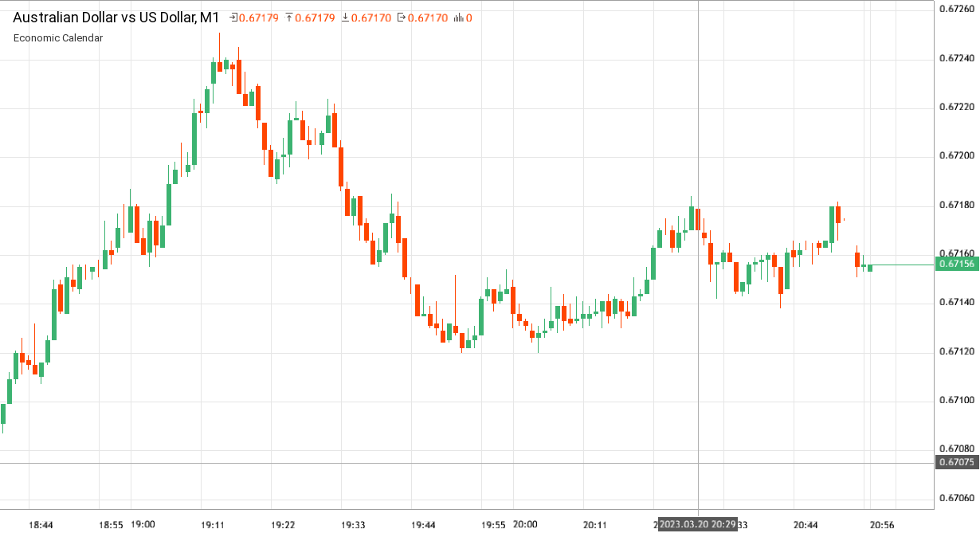Click the 19:33 time axis label

[x=353, y=525]
